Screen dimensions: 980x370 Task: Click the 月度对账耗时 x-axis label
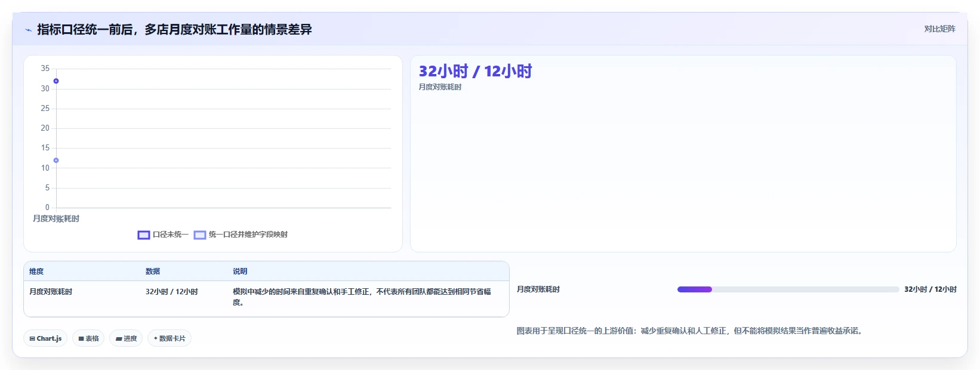(56, 219)
